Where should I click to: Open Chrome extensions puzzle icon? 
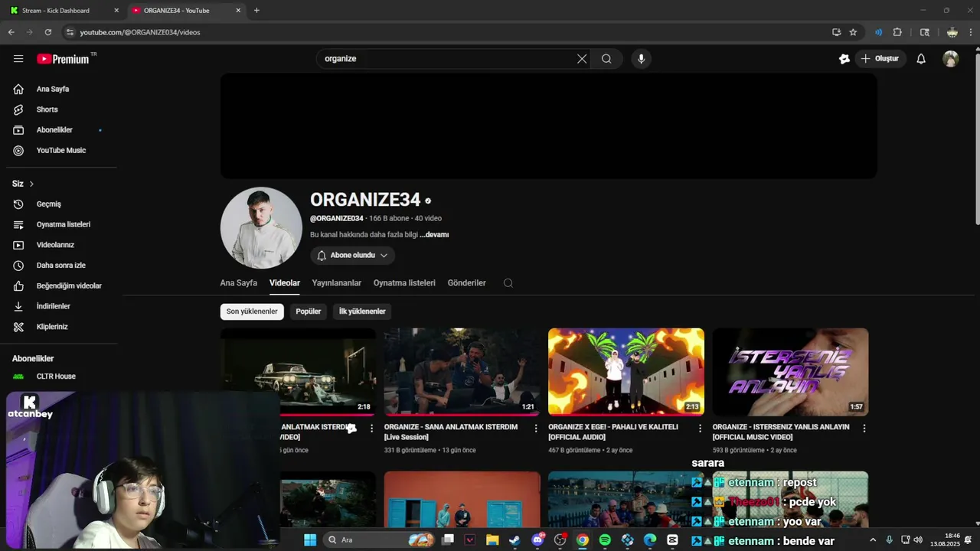click(897, 32)
